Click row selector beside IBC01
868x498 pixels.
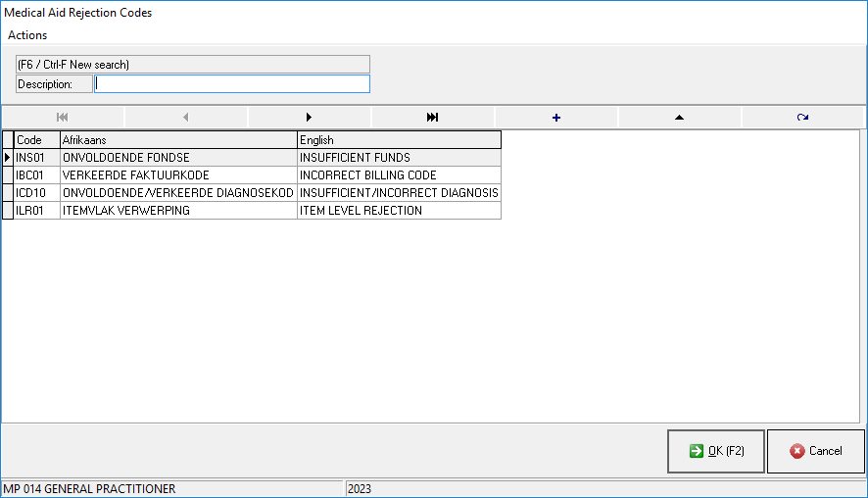(8, 175)
